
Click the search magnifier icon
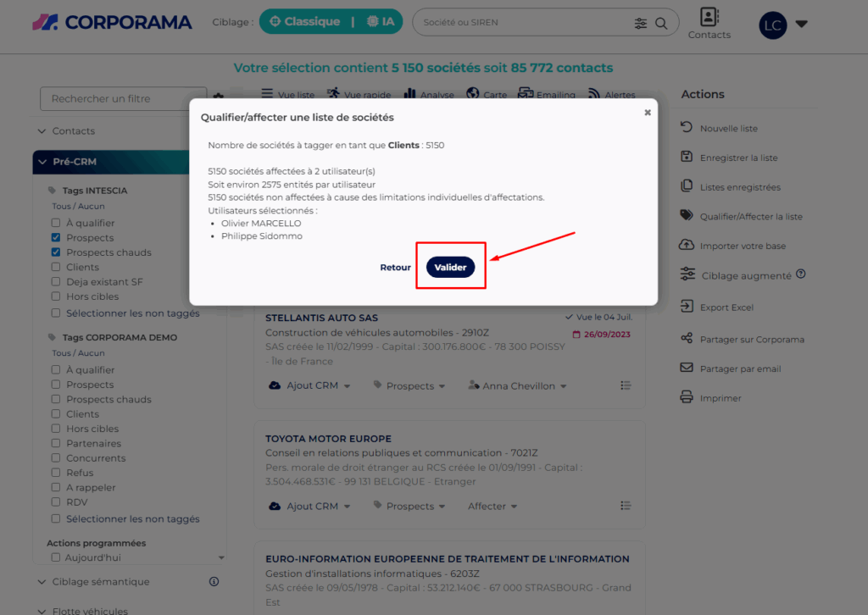pos(661,23)
